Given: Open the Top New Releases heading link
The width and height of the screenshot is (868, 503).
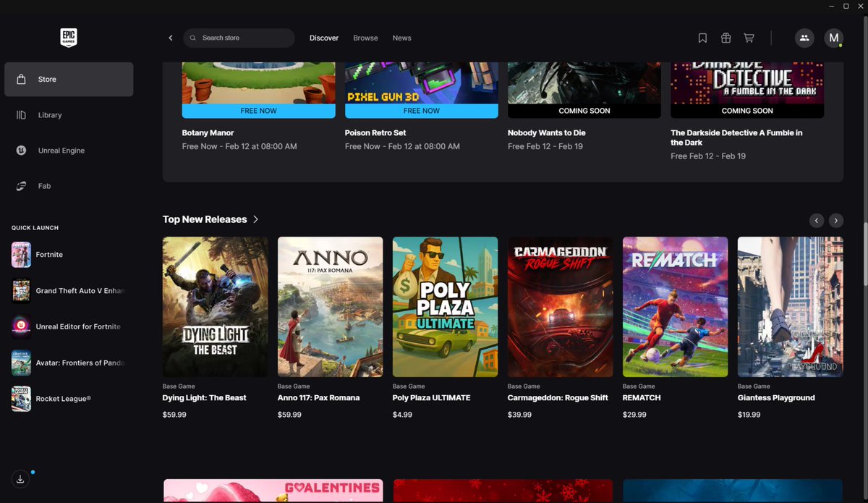Looking at the screenshot, I should (205, 219).
